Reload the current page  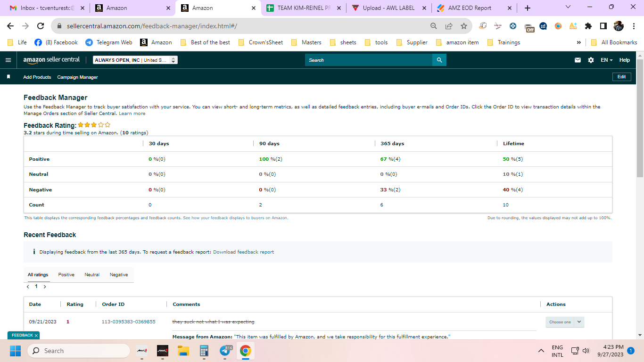[41, 26]
